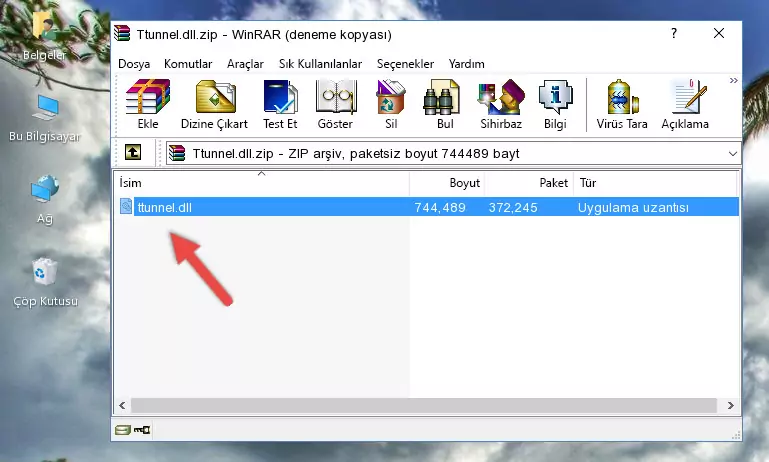Click the toolbar overflow chevron
The width and height of the screenshot is (769, 462).
point(733,80)
